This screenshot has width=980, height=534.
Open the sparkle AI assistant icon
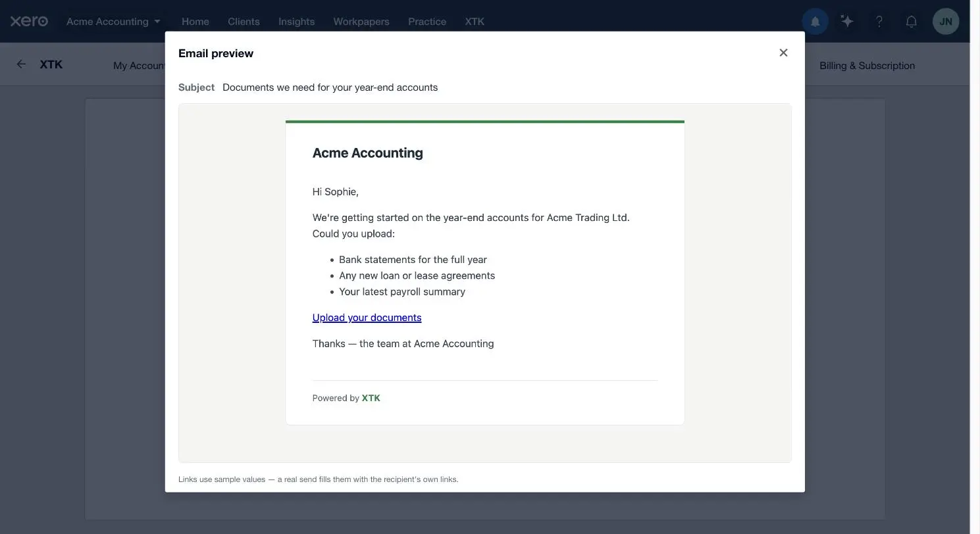pos(847,22)
